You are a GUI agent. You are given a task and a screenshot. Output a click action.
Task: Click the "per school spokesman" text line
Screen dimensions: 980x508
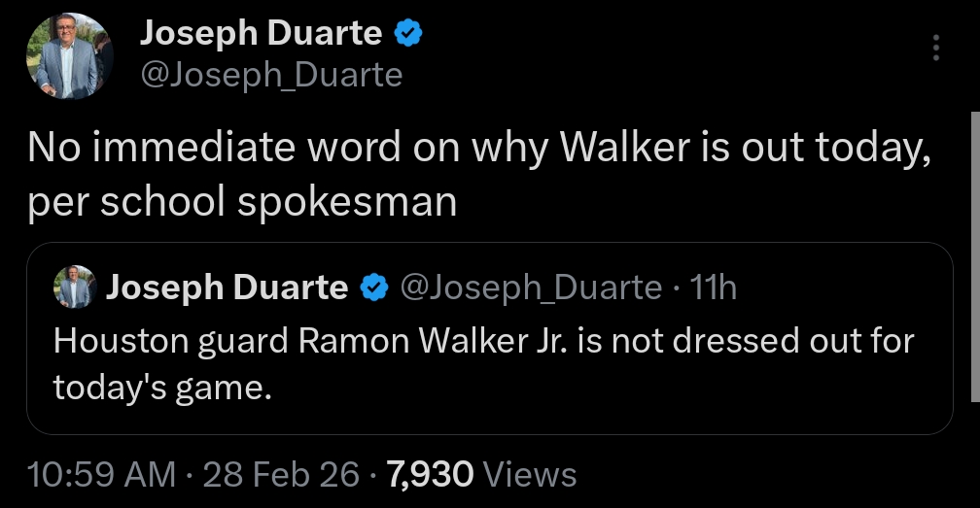click(x=241, y=201)
